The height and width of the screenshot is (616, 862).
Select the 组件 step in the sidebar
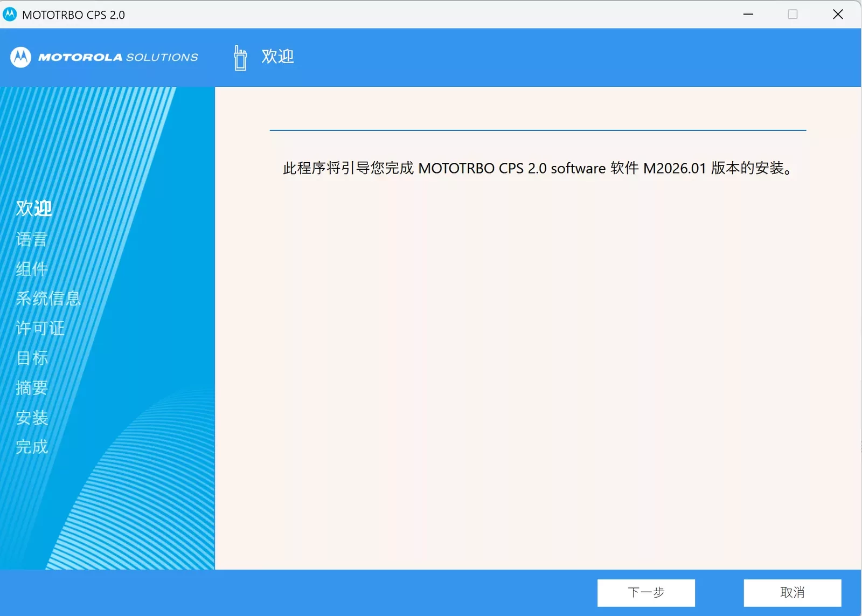pos(32,268)
